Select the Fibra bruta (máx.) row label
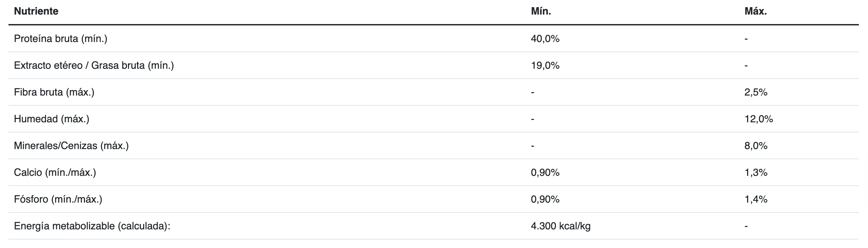 pos(54,92)
